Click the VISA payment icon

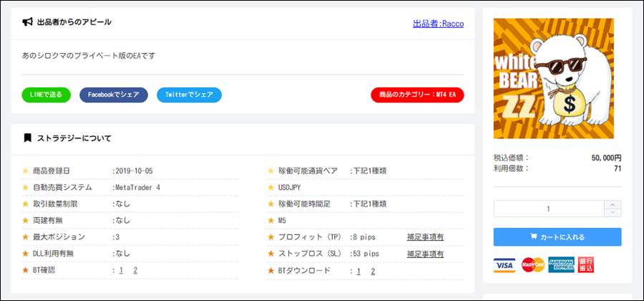click(504, 265)
